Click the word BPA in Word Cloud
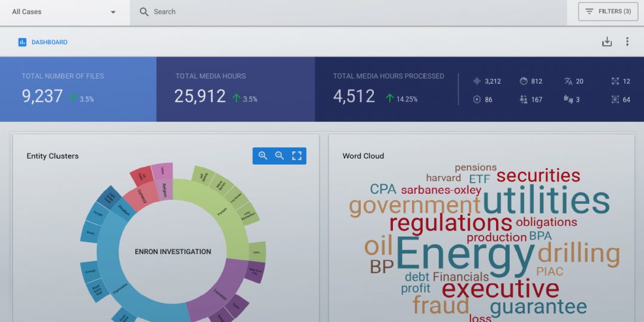 (540, 236)
